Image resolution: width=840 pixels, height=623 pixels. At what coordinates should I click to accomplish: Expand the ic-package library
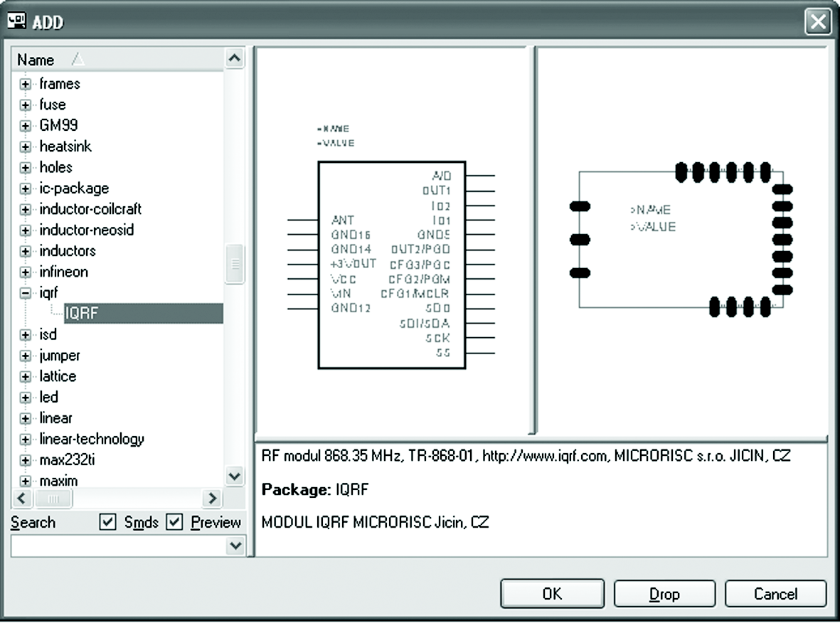click(25, 188)
